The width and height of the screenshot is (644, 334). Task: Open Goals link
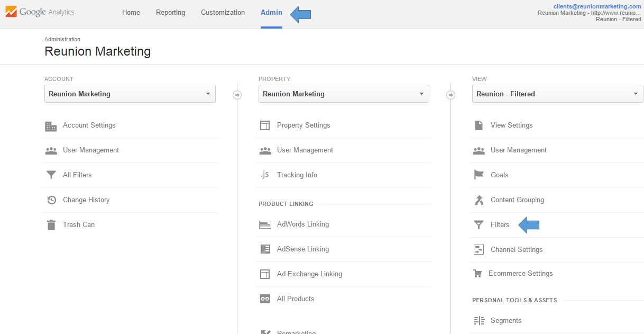tap(499, 175)
